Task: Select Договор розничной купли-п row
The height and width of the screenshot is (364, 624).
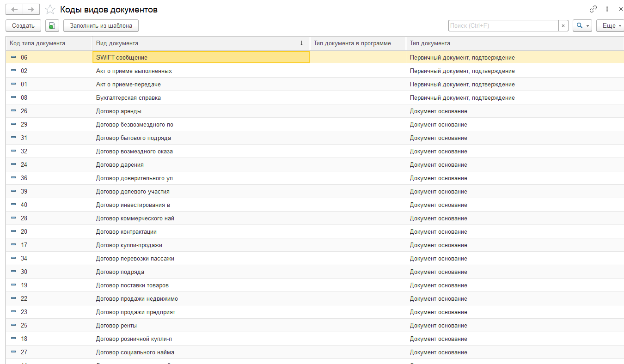Action: (x=315, y=339)
